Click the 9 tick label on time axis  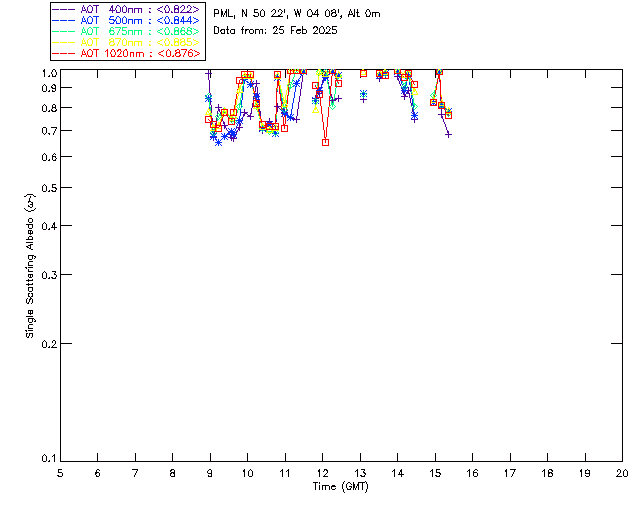[x=210, y=472]
